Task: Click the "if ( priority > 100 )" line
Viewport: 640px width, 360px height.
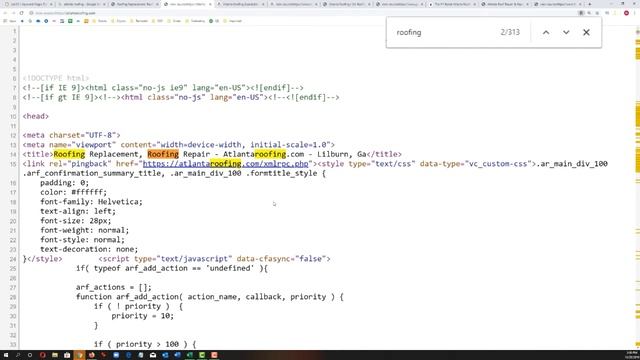Action: pos(145,344)
